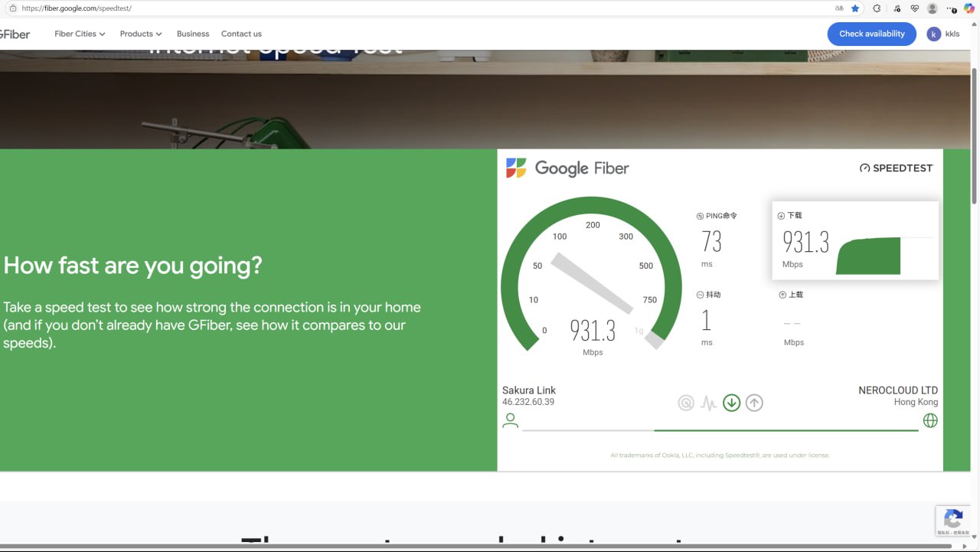Click the blue favorites star icon
This screenshot has height=552, width=980.
pos(855,8)
